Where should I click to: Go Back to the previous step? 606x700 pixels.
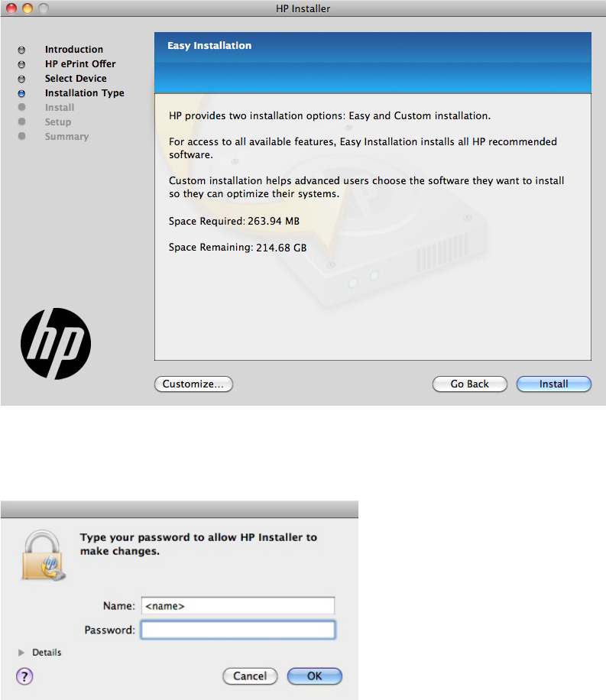pos(469,384)
